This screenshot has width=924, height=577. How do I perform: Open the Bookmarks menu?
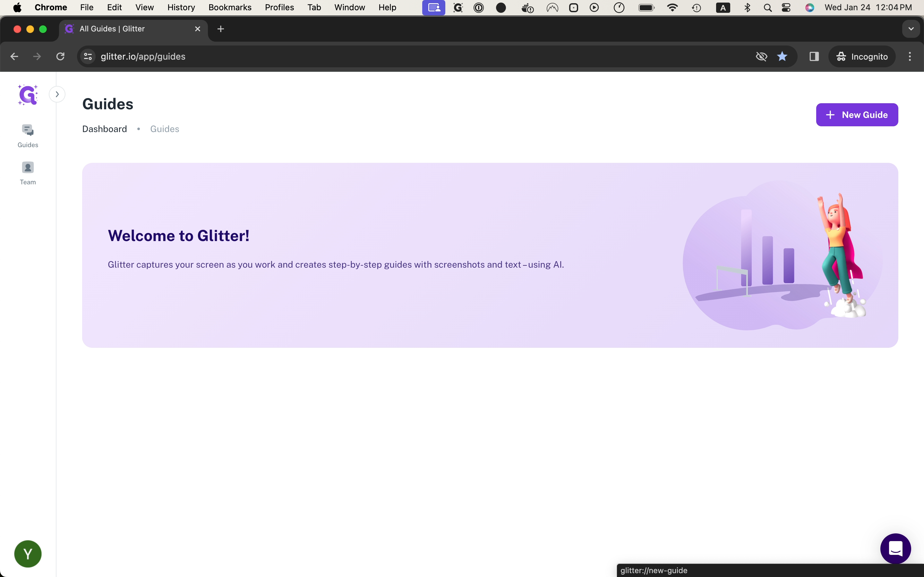click(x=229, y=8)
